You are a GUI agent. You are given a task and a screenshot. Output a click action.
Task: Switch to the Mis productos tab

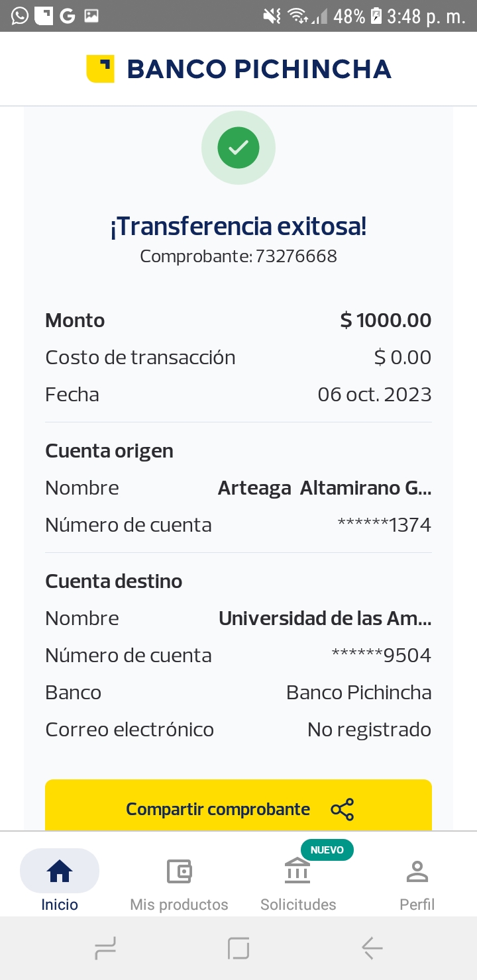179,905
